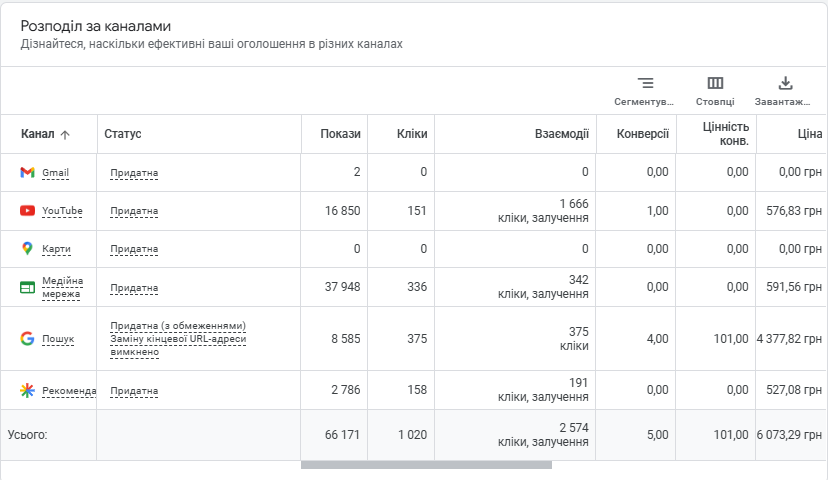Click the Gmail envelope icon
828x480 pixels.
pyautogui.click(x=27, y=172)
